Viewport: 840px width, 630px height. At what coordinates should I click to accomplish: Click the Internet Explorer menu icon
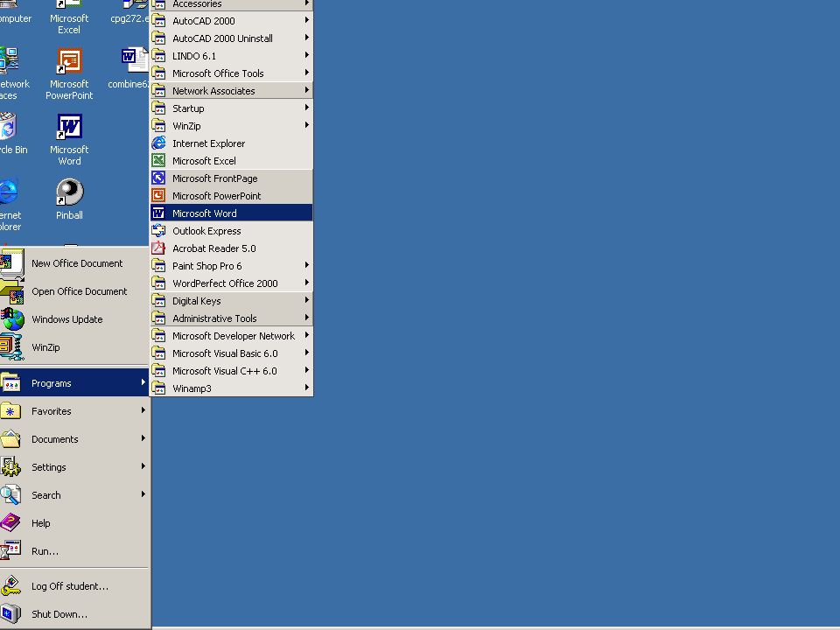158,143
